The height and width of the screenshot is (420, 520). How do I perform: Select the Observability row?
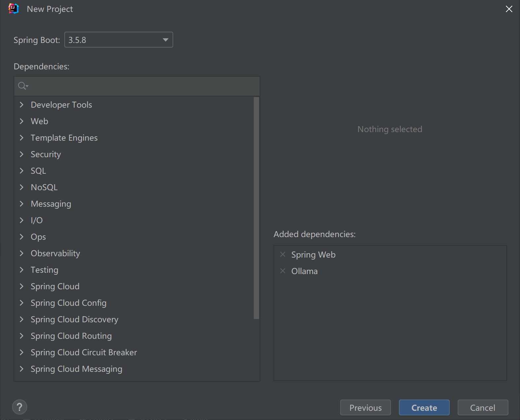coord(134,253)
